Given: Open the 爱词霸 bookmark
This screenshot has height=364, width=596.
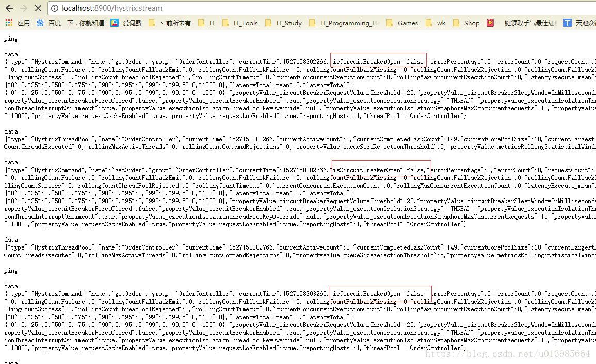Looking at the screenshot, I should (132, 23).
